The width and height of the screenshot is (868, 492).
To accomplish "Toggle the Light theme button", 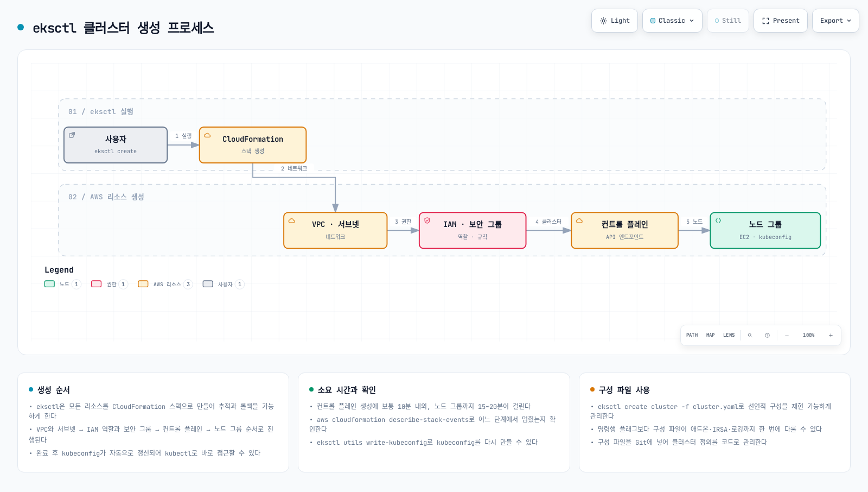I will pyautogui.click(x=615, y=21).
